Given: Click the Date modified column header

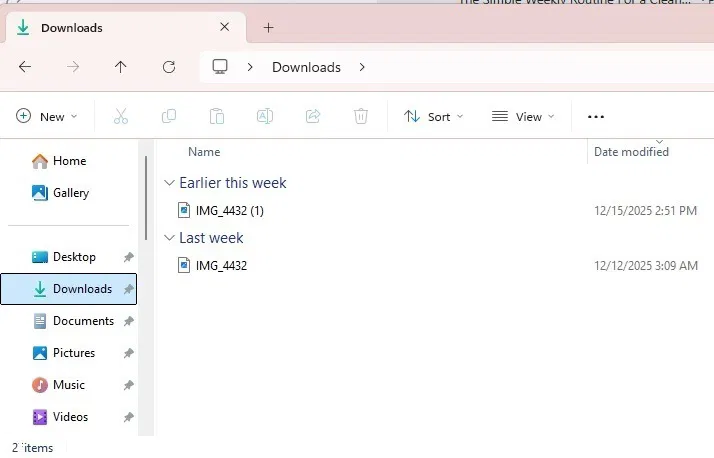Looking at the screenshot, I should [631, 152].
